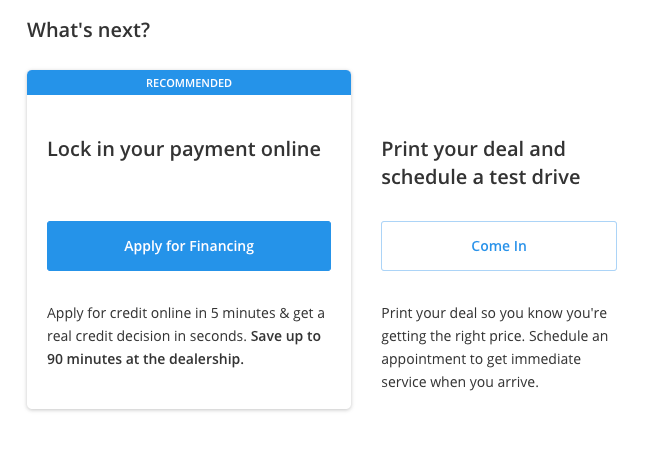Click the "Print your deal and schedule" heading
The height and width of the screenshot is (463, 657).
481,163
